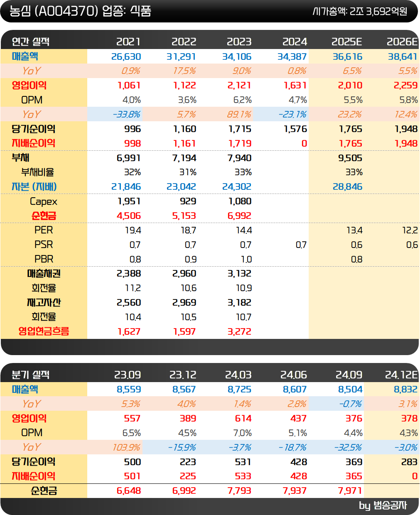The width and height of the screenshot is (420, 515).
Task: Select the market cap text '시가총액: 2조 3,692억원'
Action: pyautogui.click(x=360, y=11)
